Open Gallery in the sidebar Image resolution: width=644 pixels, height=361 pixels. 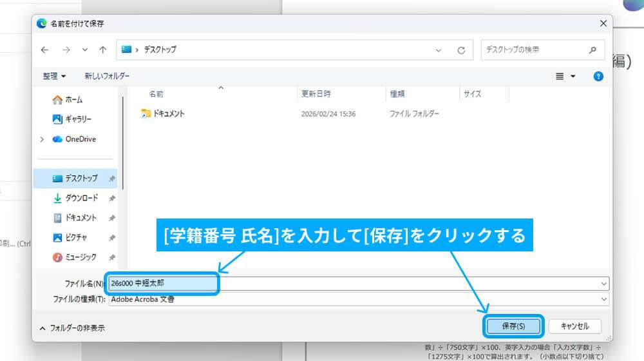point(78,119)
